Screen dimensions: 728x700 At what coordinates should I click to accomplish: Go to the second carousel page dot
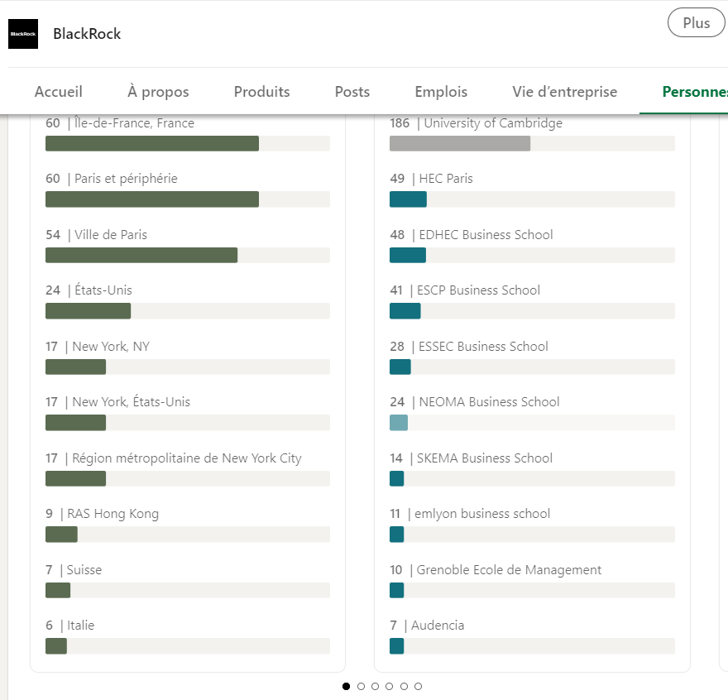pyautogui.click(x=361, y=686)
